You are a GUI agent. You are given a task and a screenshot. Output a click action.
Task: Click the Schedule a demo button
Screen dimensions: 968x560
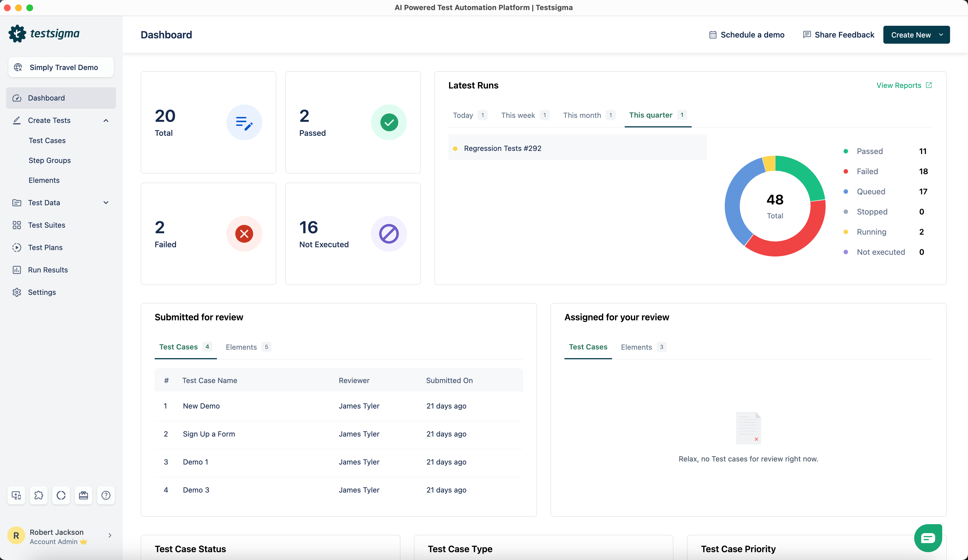tap(747, 34)
